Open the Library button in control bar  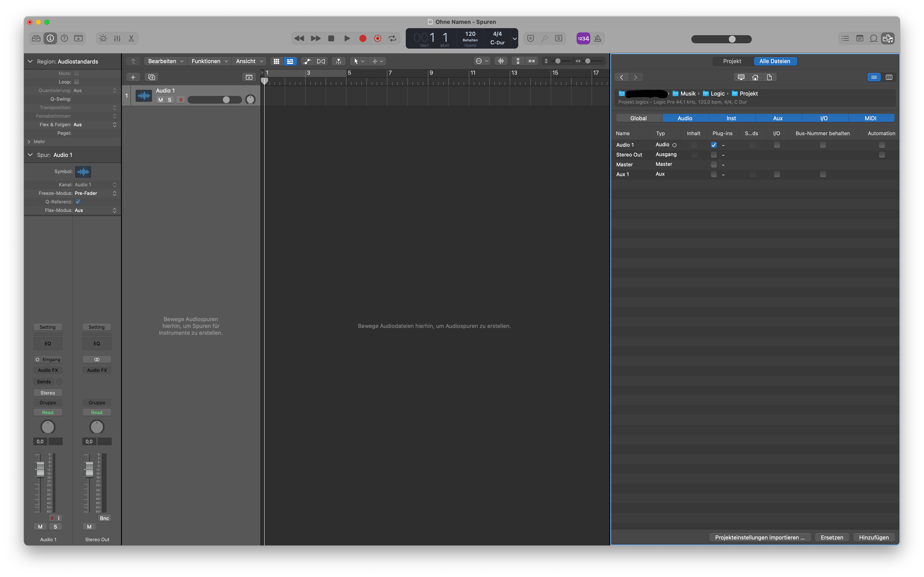point(36,38)
